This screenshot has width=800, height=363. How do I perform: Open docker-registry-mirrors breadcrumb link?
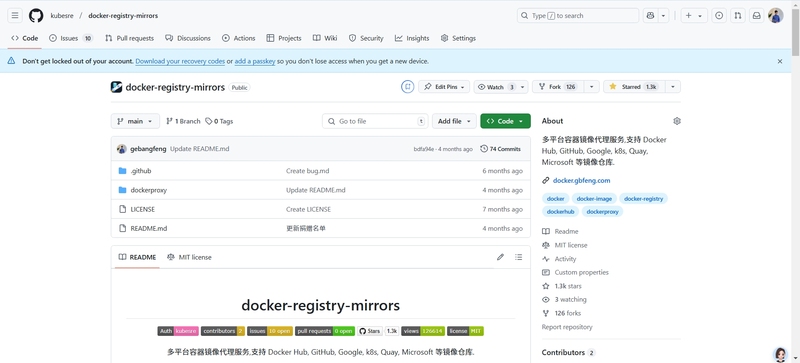point(123,16)
